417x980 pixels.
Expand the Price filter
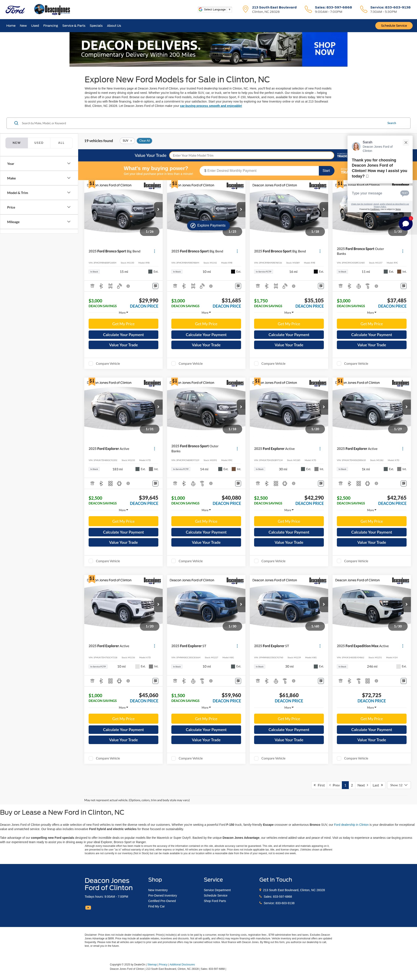tap(39, 207)
